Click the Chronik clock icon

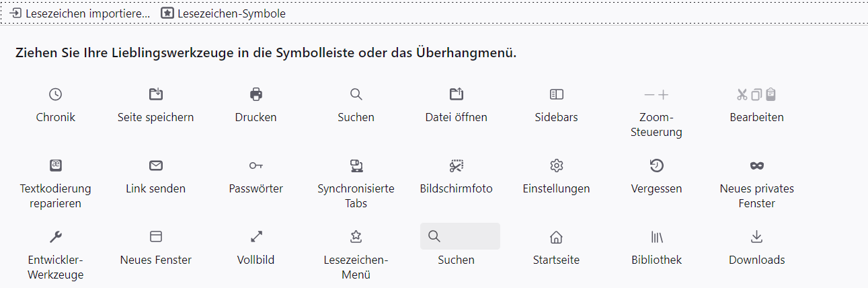click(x=56, y=94)
